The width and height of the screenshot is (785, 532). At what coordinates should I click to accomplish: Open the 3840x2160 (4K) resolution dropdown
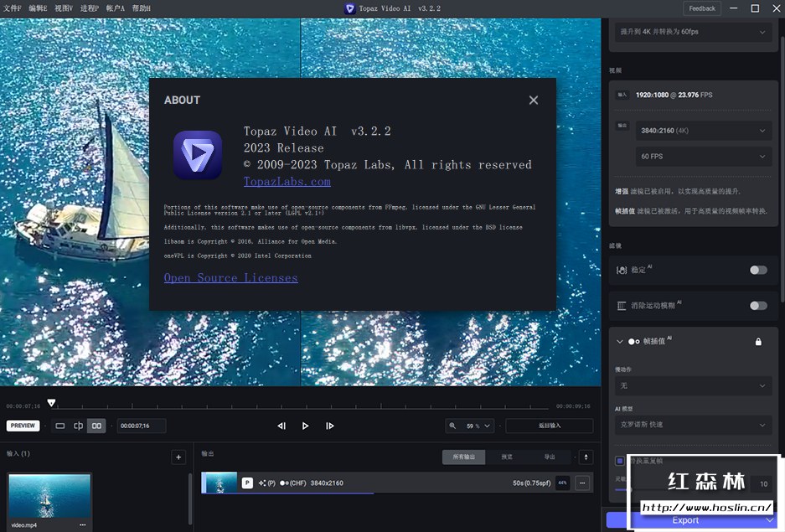click(703, 131)
